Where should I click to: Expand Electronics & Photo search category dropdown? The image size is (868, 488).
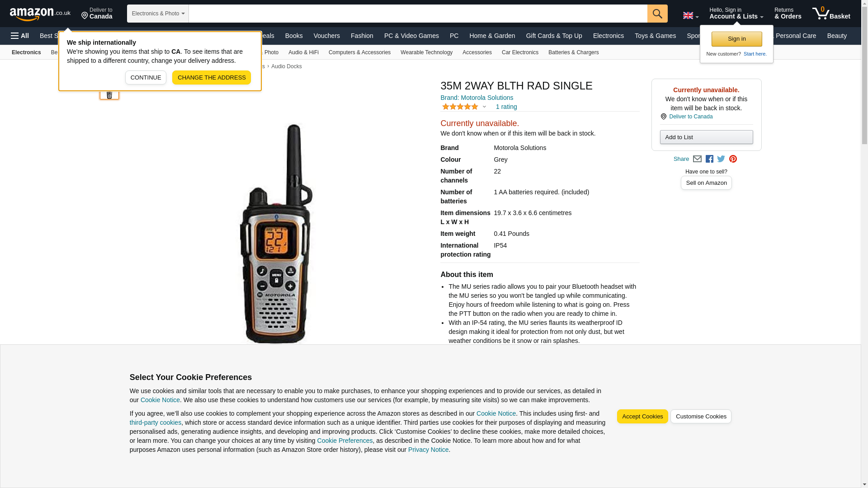tap(158, 14)
